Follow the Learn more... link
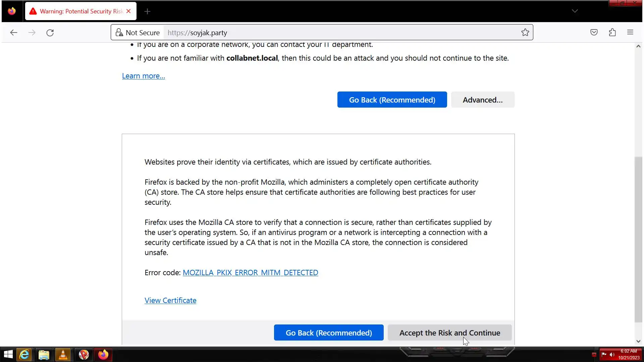Image resolution: width=644 pixels, height=362 pixels. (x=144, y=76)
